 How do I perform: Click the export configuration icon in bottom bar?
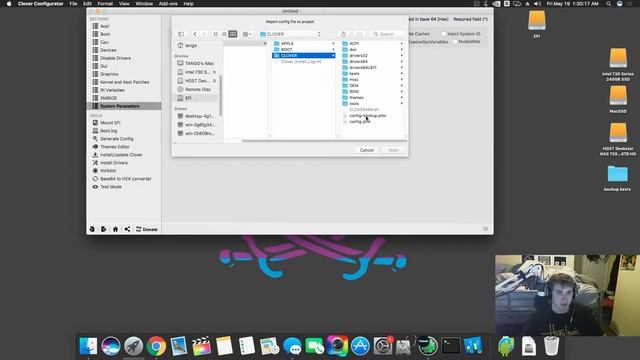pyautogui.click(x=104, y=229)
